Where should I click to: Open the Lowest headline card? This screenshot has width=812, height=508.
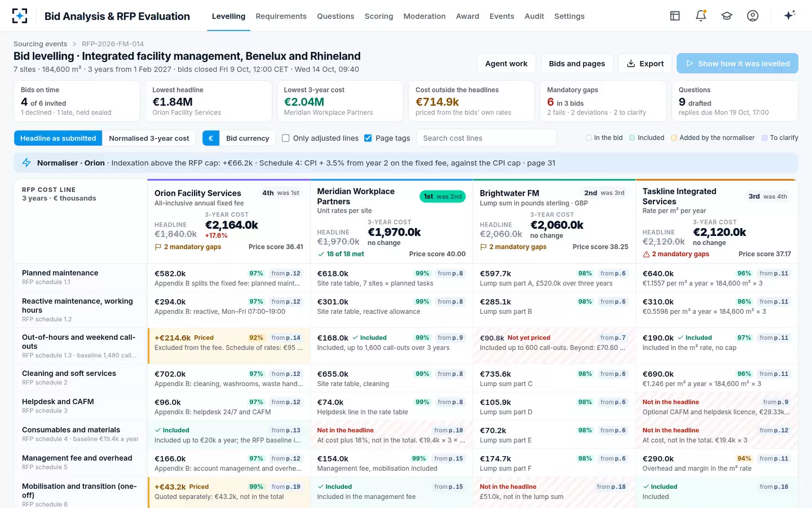coord(209,101)
